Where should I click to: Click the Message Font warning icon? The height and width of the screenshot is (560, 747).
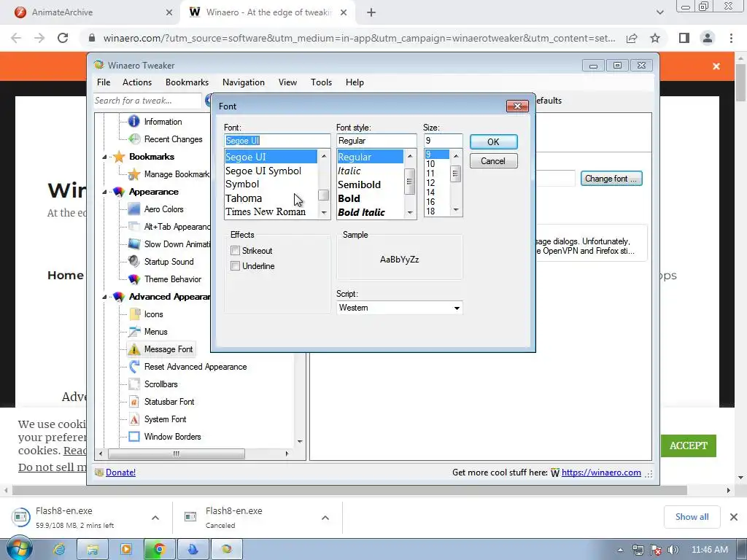[134, 349]
